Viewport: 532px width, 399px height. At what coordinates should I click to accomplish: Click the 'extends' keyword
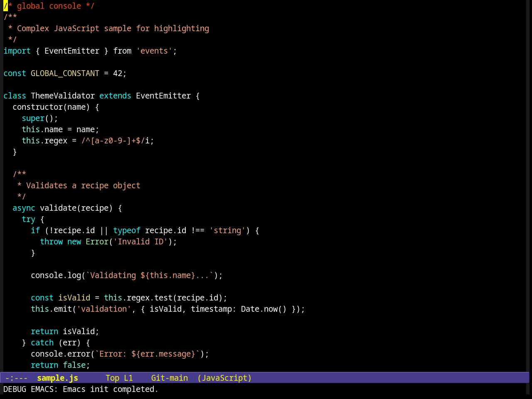[115, 96]
